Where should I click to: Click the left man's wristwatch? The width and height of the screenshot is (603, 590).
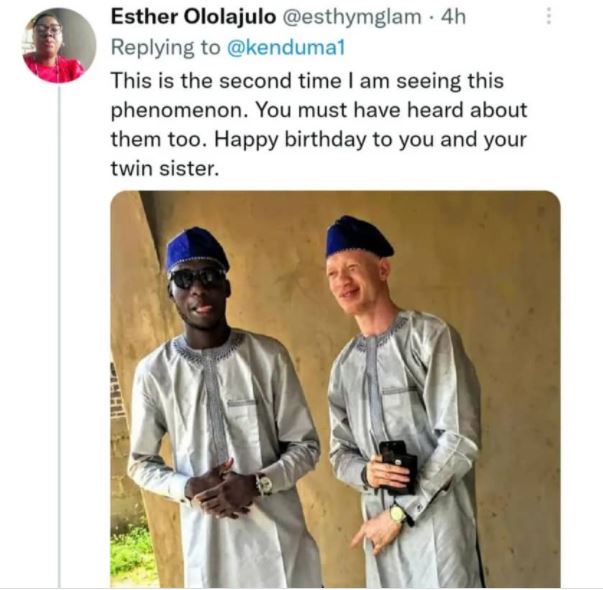point(264,485)
